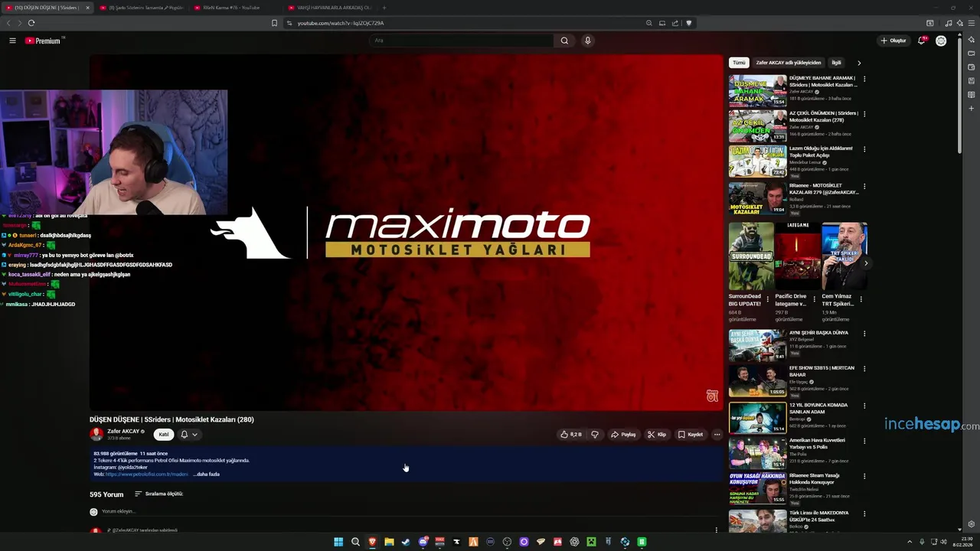This screenshot has height=551, width=980.
Task: Open AZ ÇEKİL ÖNÜMDEN video thumbnail
Action: click(757, 126)
